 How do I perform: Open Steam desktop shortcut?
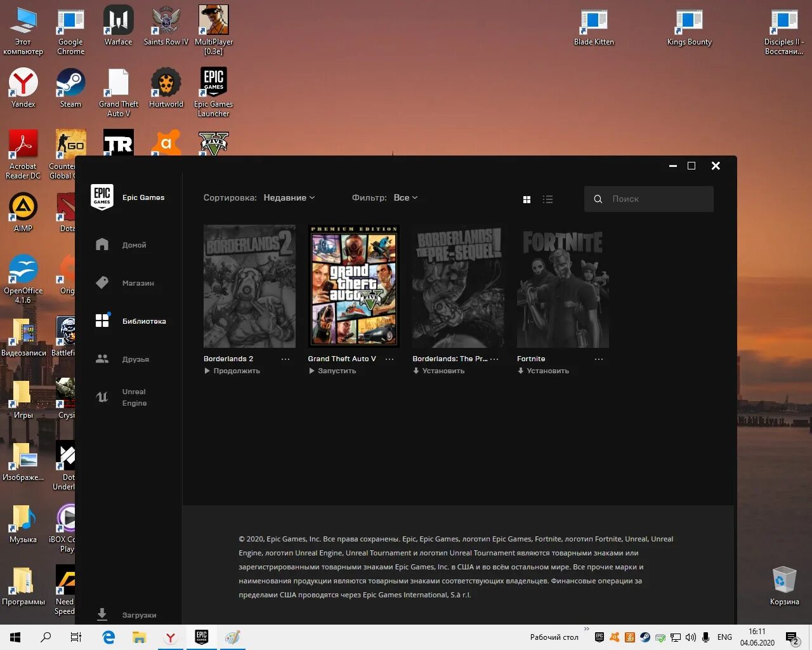70,88
